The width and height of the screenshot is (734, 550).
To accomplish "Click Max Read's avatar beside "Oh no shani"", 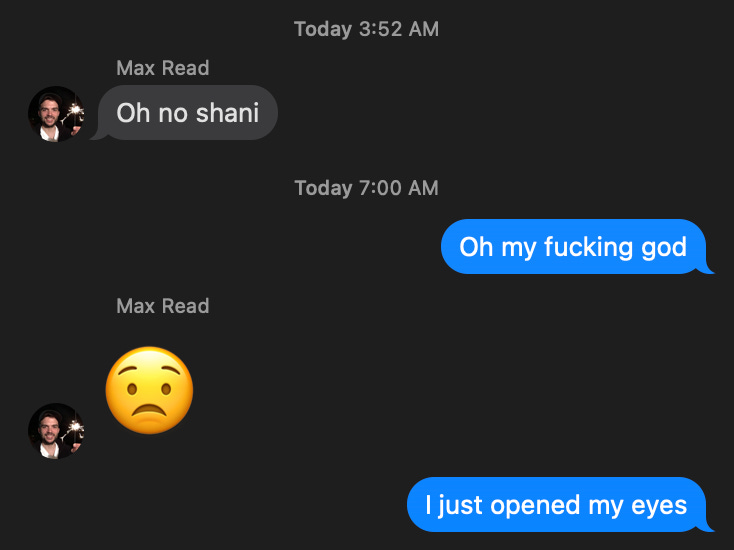I will tap(56, 114).
